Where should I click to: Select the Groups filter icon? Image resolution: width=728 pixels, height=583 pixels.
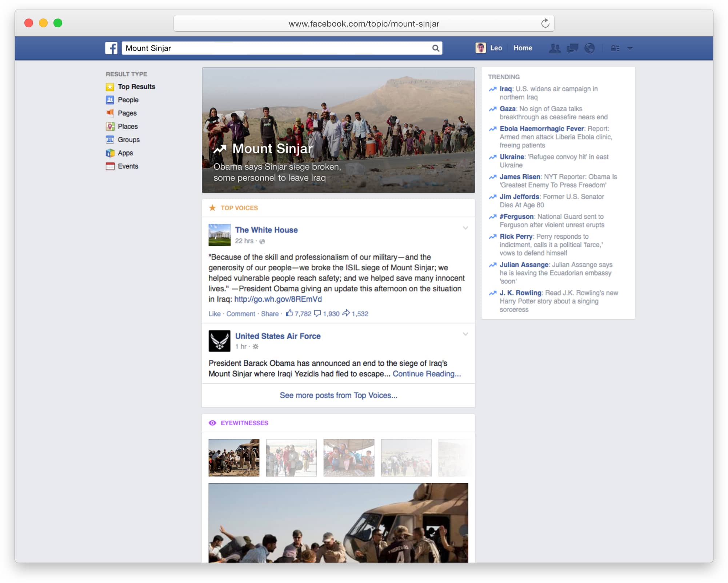coord(110,140)
